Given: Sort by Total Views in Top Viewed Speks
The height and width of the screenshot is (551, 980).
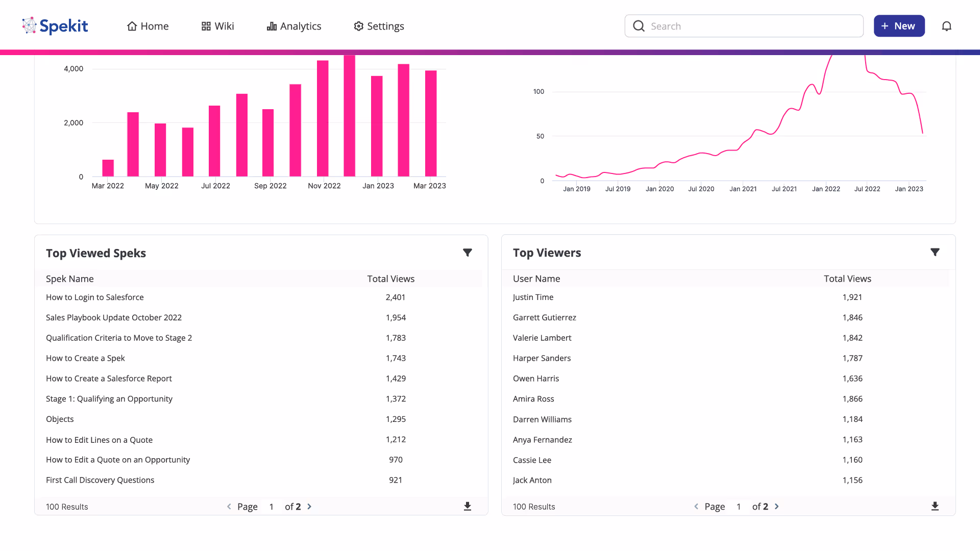Looking at the screenshot, I should [391, 279].
